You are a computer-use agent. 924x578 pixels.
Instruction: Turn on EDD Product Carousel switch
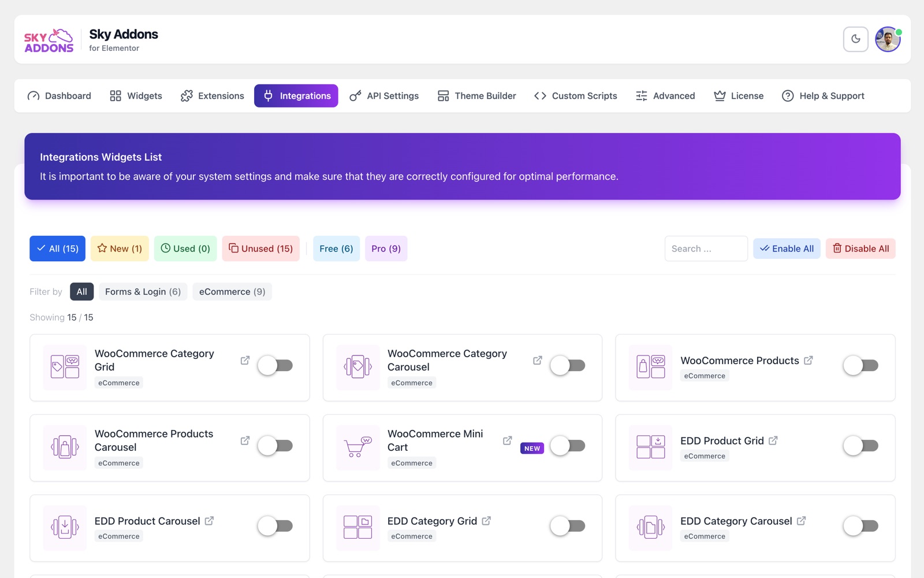[275, 526]
